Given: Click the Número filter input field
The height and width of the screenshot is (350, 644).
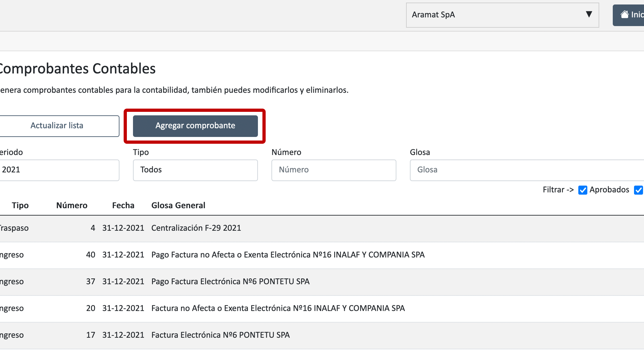Looking at the screenshot, I should pyautogui.click(x=334, y=170).
